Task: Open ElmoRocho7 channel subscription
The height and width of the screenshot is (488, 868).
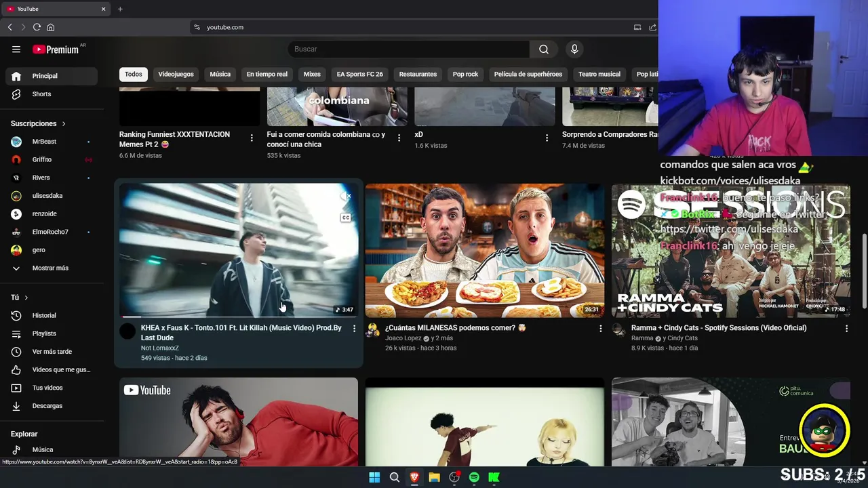Action: (x=52, y=232)
